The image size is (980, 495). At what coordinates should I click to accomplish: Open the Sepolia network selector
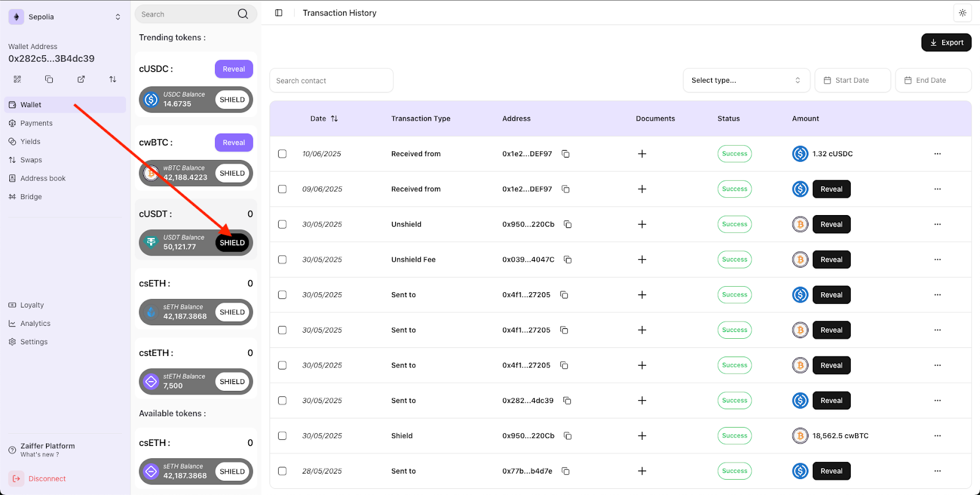66,17
